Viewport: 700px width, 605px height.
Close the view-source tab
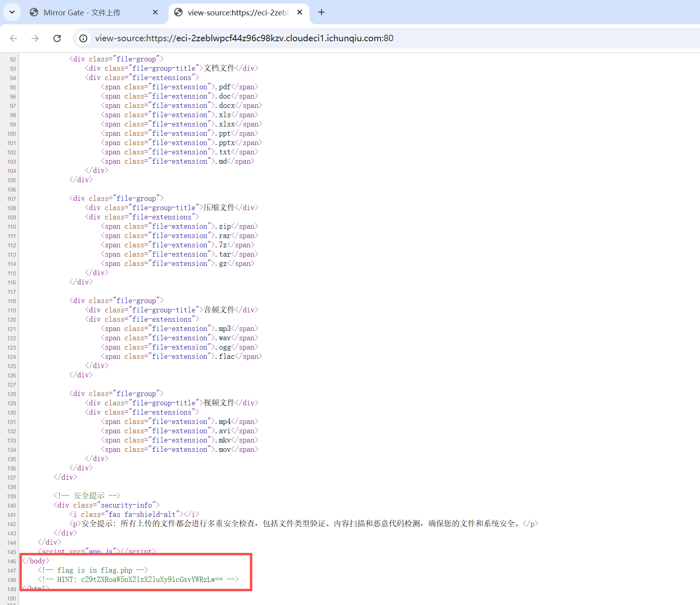pyautogui.click(x=300, y=12)
